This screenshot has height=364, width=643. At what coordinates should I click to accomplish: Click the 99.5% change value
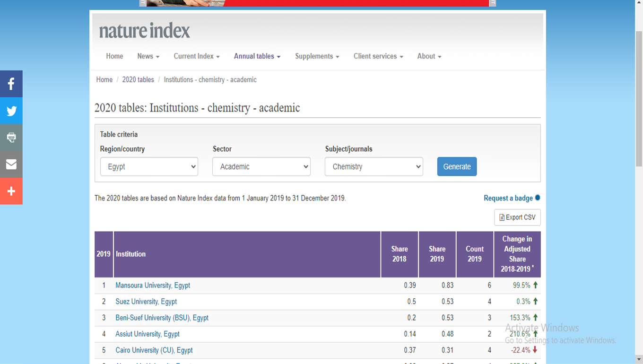coord(521,286)
